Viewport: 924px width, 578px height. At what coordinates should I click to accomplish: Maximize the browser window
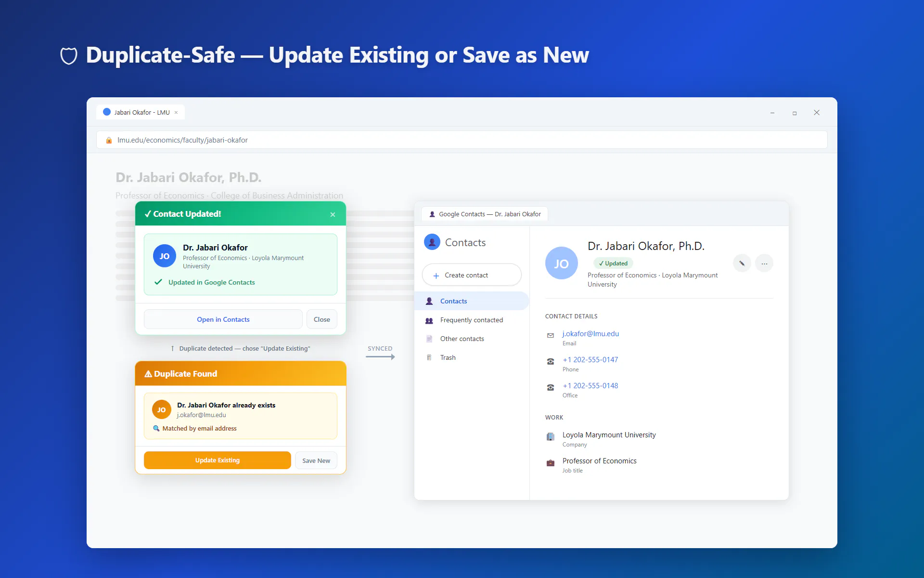point(795,113)
